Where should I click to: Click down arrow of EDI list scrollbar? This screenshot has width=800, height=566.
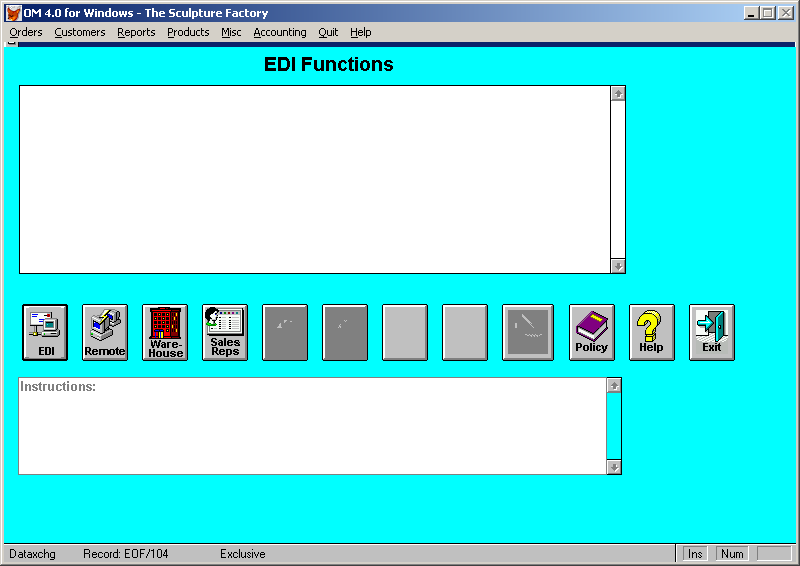618,266
